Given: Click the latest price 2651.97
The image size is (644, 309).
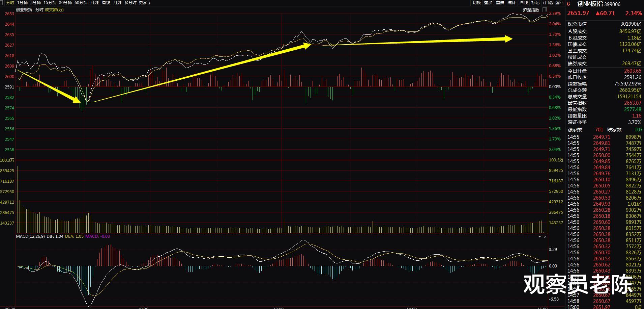Looking at the screenshot, I should click(578, 13).
